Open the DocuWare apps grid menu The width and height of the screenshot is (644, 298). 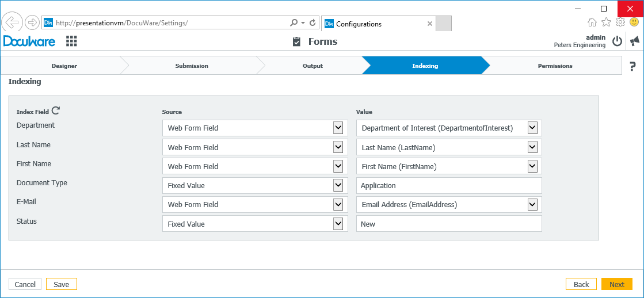(71, 41)
